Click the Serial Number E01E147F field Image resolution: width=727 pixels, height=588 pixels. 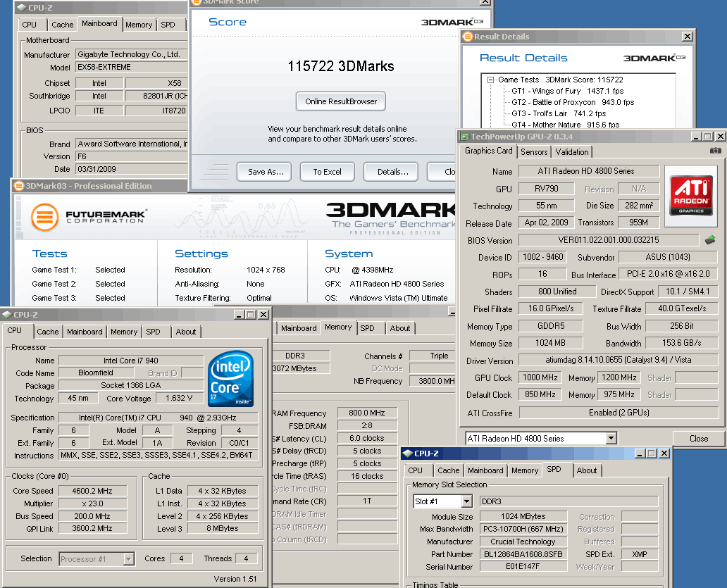pos(523,566)
